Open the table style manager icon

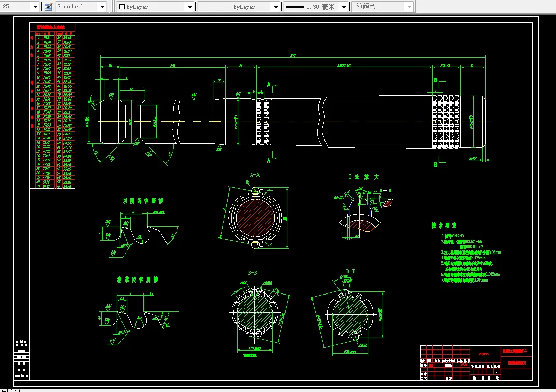coord(49,7)
